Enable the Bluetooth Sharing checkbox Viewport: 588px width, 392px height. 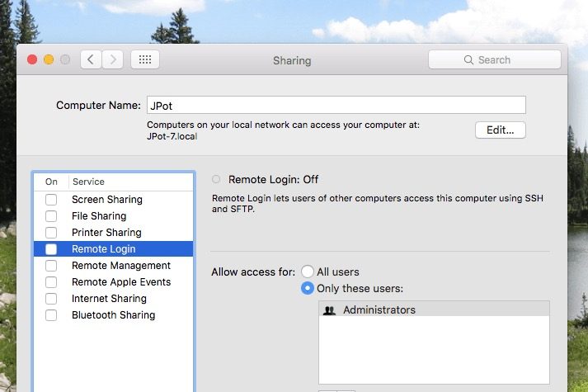click(x=51, y=315)
